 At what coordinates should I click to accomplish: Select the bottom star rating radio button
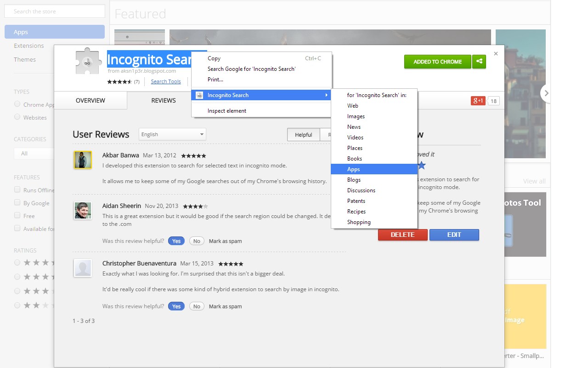coord(17,305)
